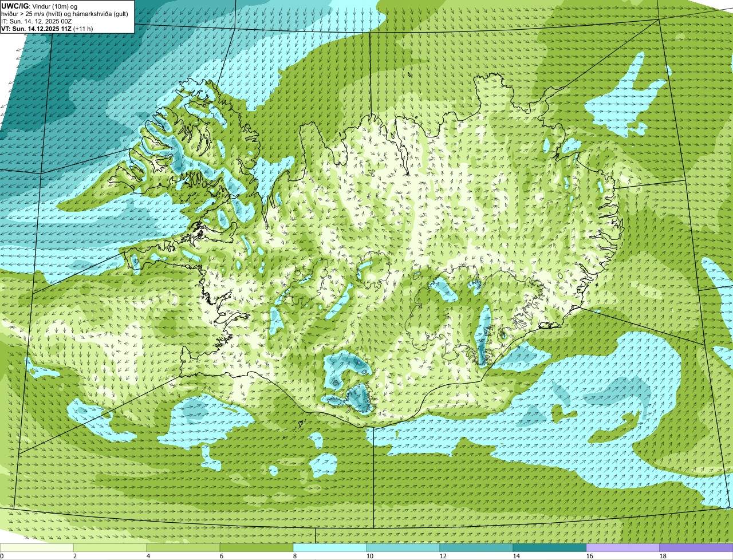The image size is (733, 560).
Task: Click the legend scale label '10'
Action: click(370, 556)
